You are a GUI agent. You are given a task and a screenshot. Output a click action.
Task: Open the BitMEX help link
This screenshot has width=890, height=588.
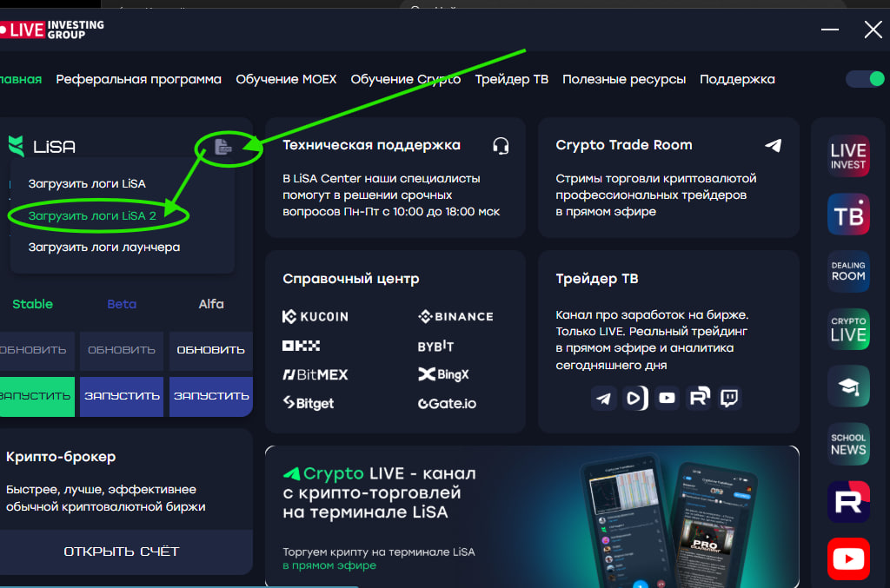pos(315,374)
